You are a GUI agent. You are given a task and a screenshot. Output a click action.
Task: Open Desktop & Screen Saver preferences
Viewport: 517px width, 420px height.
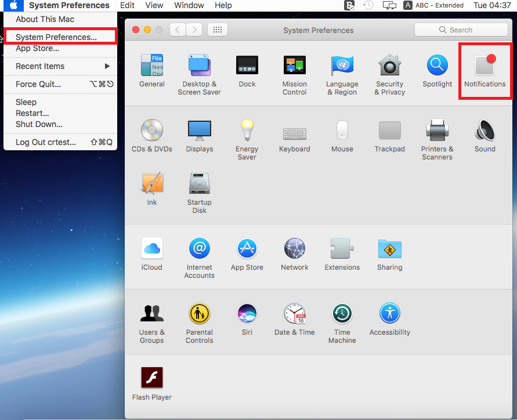(x=199, y=75)
